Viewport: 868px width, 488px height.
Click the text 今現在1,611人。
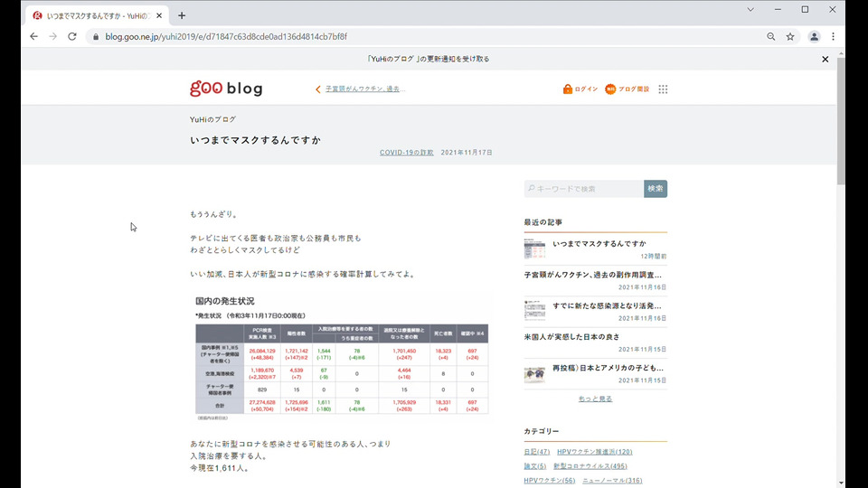220,468
